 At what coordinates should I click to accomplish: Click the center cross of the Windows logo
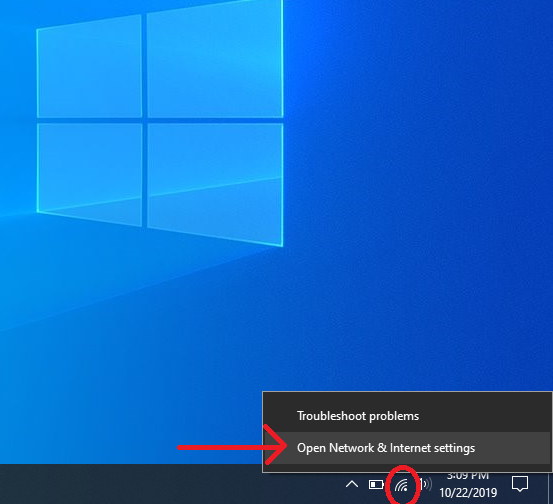tap(145, 121)
